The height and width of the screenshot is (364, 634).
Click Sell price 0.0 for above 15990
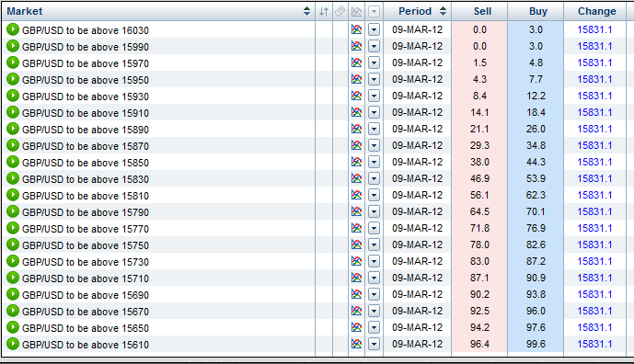pos(479,47)
